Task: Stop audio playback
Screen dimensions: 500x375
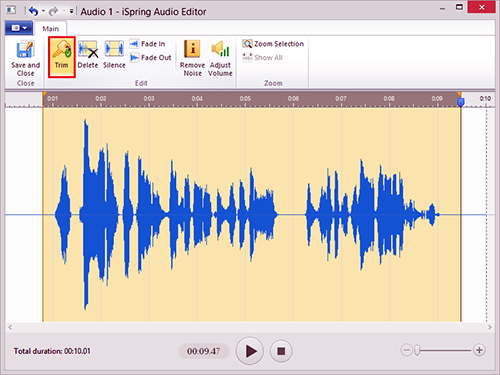Action: [281, 351]
